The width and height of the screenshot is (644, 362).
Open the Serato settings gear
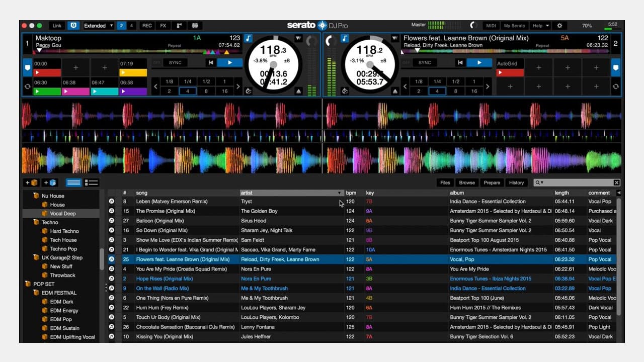(560, 25)
